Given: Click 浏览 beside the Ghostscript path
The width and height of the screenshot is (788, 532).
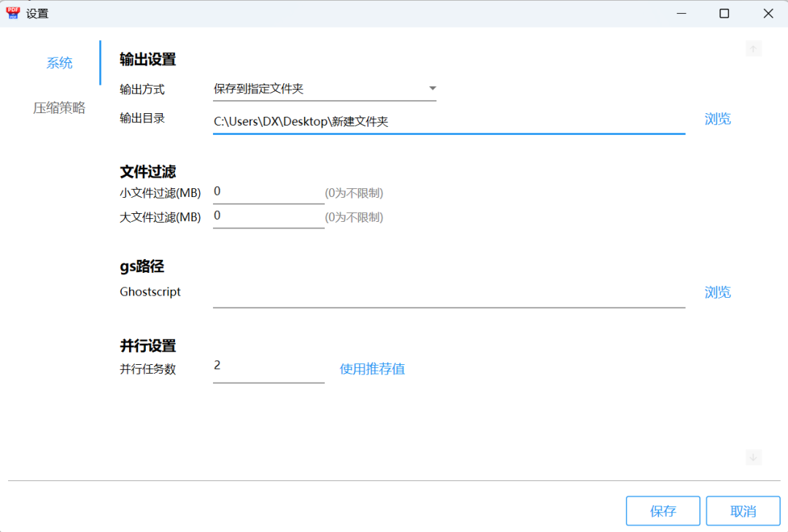Looking at the screenshot, I should coord(718,292).
